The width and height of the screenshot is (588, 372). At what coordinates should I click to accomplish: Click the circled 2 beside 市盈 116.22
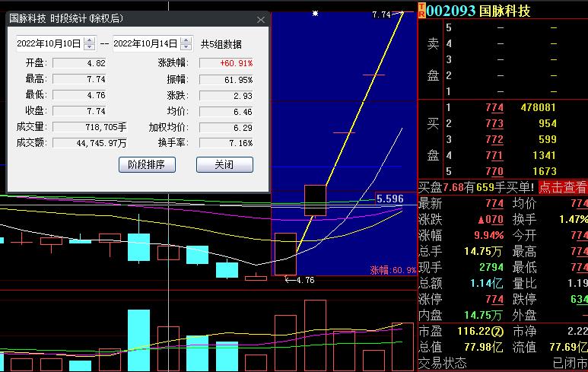497,332
